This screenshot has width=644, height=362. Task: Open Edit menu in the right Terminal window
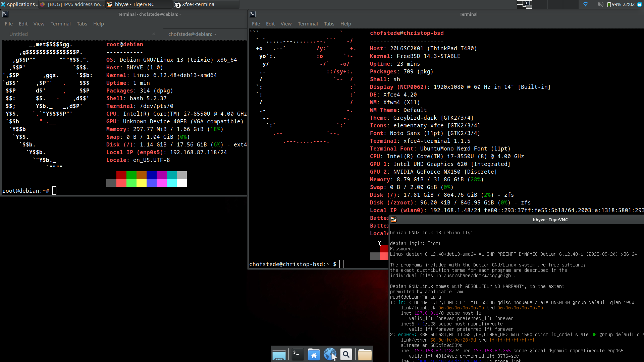[270, 24]
